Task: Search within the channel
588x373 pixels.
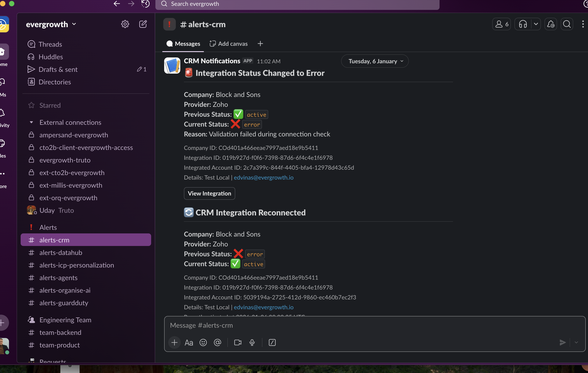Action: 567,24
